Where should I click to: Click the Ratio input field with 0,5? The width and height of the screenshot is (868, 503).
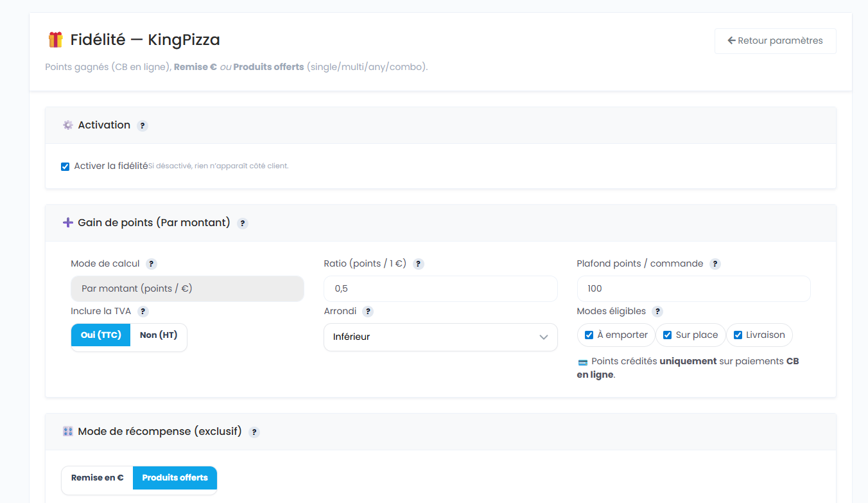[440, 288]
